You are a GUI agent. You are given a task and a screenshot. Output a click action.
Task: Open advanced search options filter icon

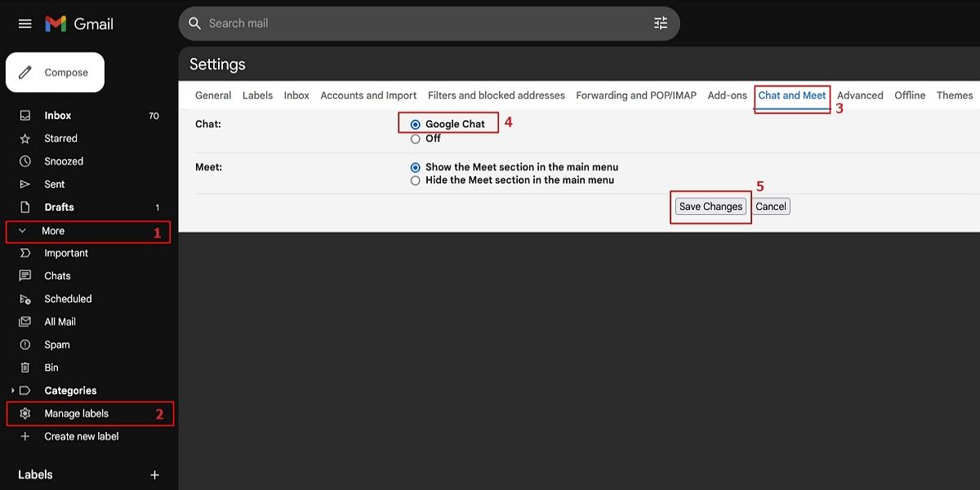tap(660, 23)
